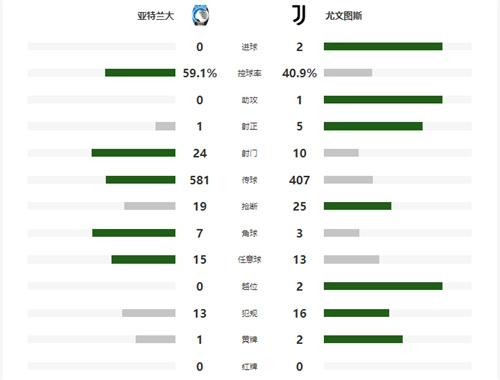The image size is (500, 380).
Task: Select Juventus's 407 passes value
Action: click(x=299, y=180)
